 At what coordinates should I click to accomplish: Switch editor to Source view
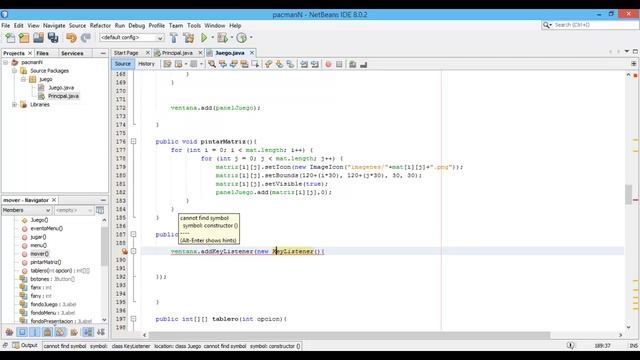[x=122, y=64]
